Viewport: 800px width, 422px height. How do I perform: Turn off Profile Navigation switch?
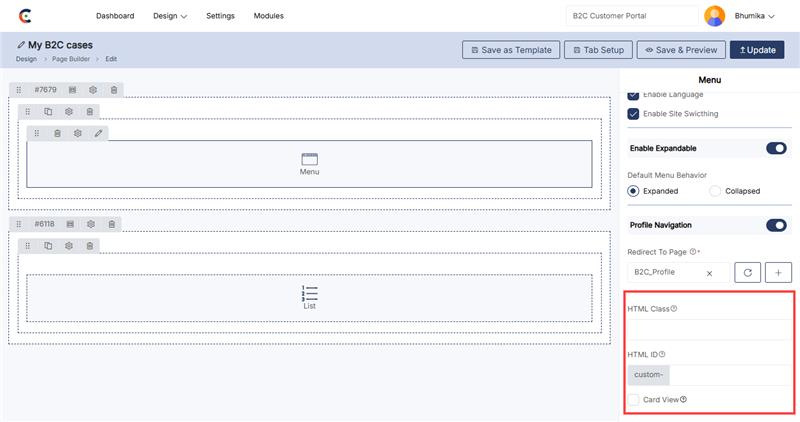[x=776, y=225]
